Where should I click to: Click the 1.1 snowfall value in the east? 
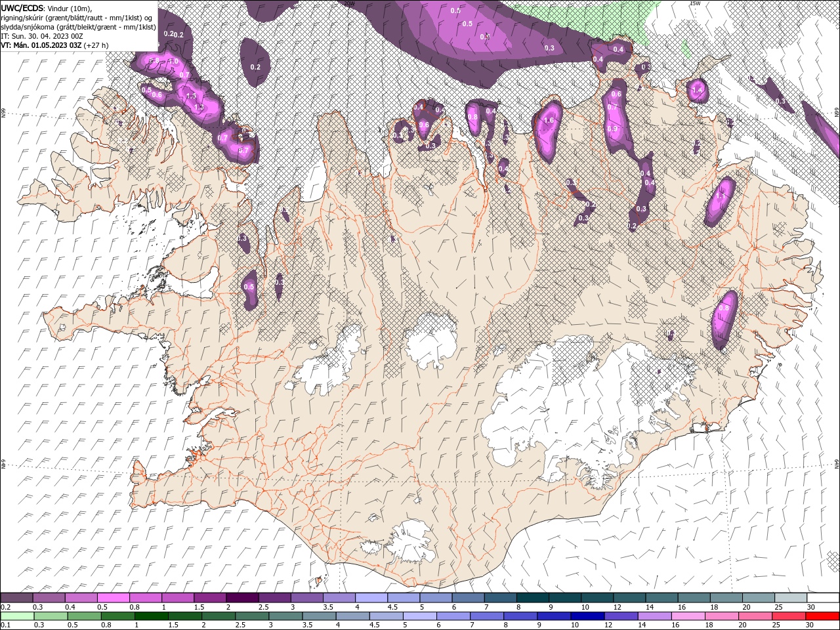click(721, 196)
